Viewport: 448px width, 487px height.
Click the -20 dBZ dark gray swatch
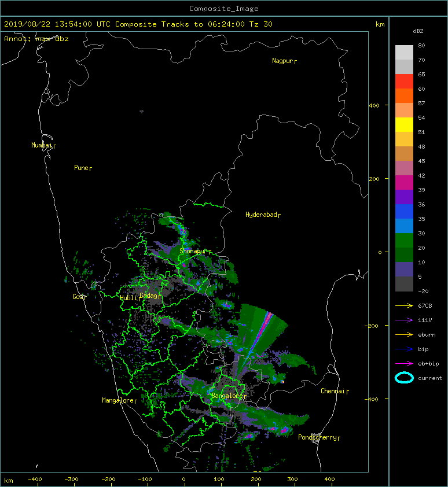(x=404, y=284)
